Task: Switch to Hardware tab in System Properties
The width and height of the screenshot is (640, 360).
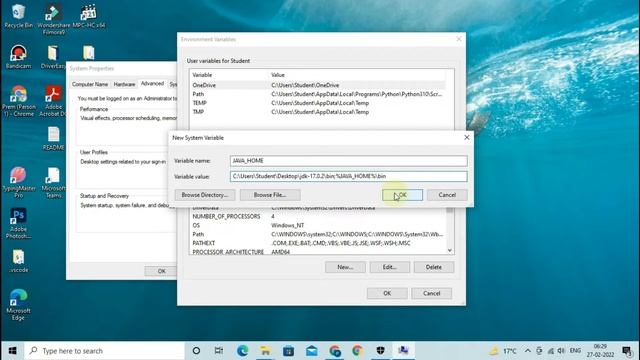Action: tap(124, 84)
